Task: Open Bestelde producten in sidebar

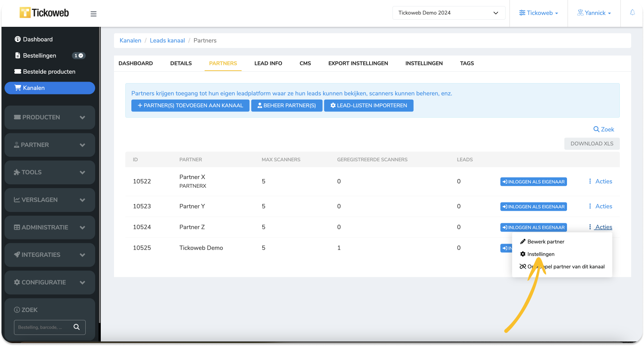Action: 45,72
